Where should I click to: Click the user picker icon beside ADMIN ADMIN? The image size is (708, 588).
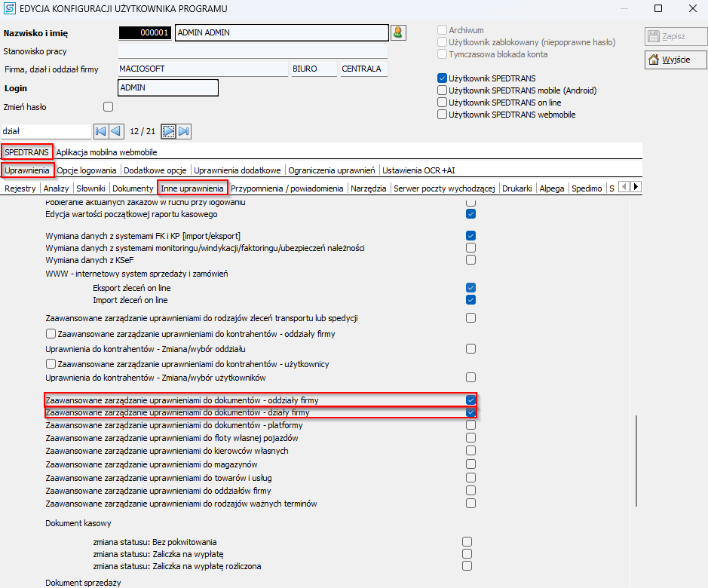pos(398,32)
